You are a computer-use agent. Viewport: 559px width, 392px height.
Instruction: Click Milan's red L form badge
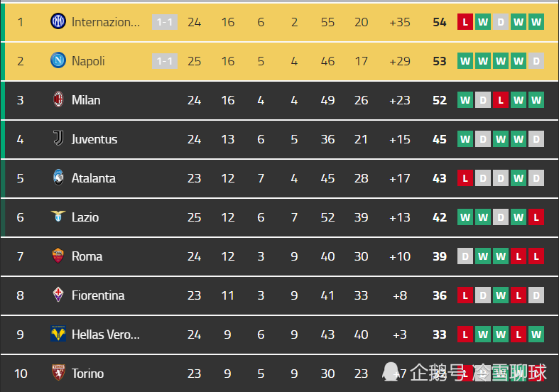(x=501, y=100)
